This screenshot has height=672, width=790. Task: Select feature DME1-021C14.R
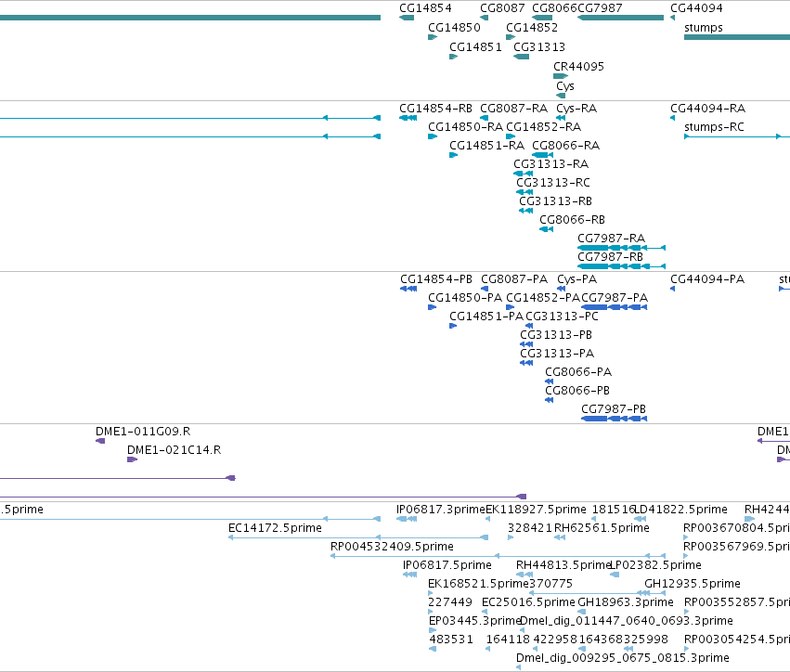click(x=175, y=450)
